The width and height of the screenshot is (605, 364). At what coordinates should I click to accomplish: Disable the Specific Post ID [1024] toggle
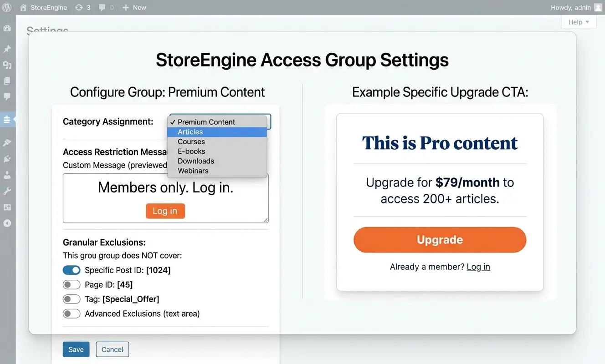pyautogui.click(x=72, y=270)
